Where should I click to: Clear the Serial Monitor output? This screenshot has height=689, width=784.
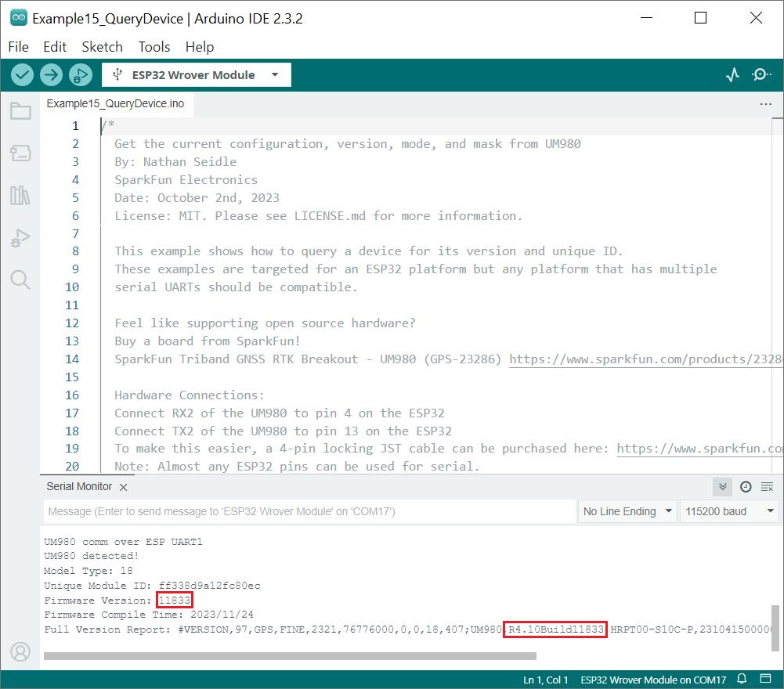[767, 486]
